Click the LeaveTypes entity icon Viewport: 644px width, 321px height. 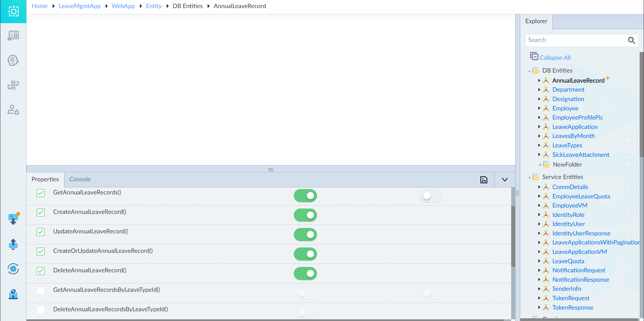(x=546, y=145)
